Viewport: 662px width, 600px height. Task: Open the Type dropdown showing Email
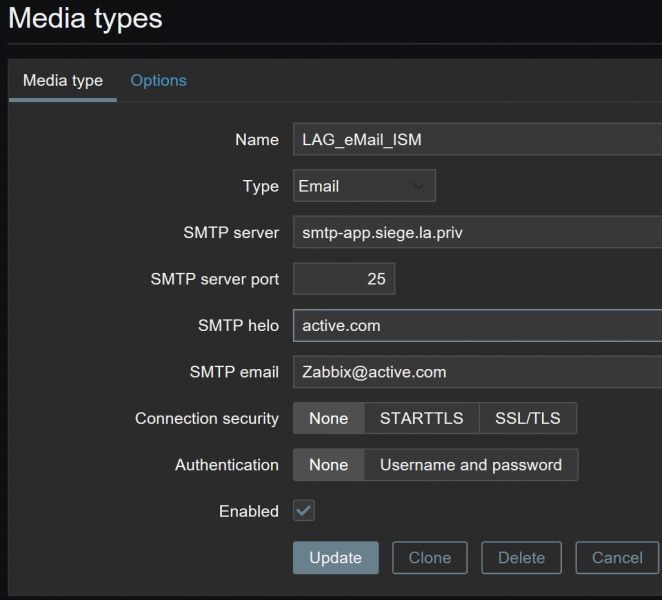tap(364, 186)
